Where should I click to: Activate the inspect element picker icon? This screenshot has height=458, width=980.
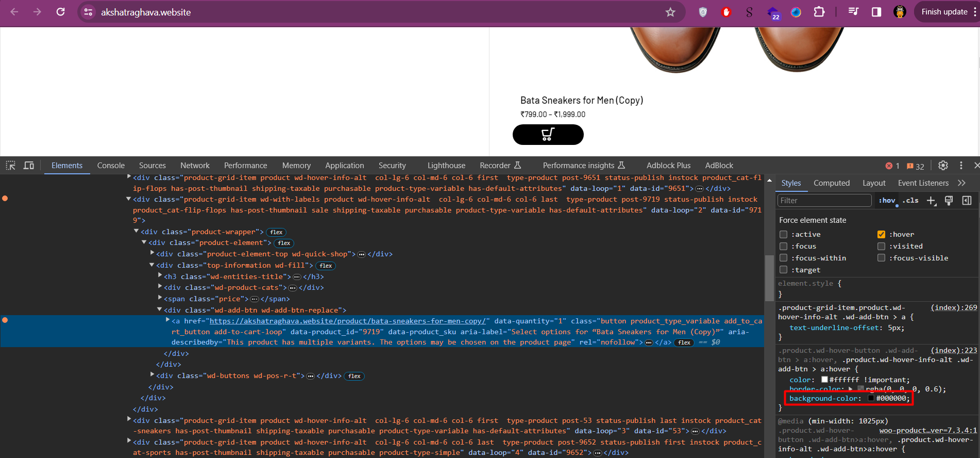pyautogui.click(x=11, y=166)
